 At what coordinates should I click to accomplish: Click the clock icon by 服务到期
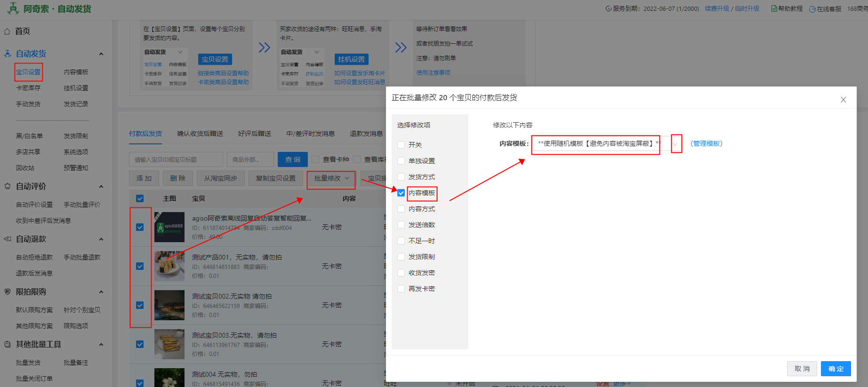[609, 8]
